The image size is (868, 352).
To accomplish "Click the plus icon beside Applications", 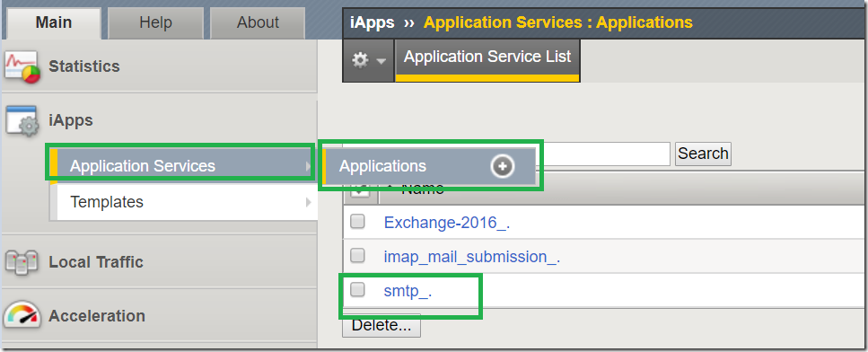I will click(x=503, y=166).
